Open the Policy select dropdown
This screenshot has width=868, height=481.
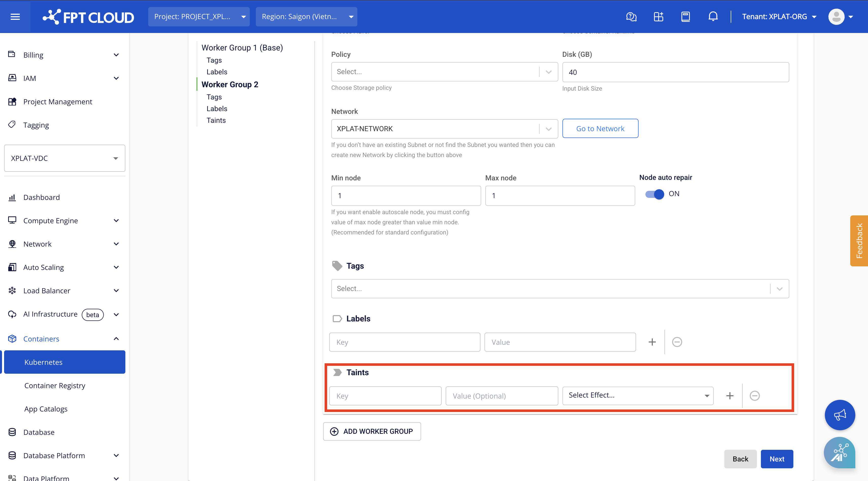click(x=444, y=72)
